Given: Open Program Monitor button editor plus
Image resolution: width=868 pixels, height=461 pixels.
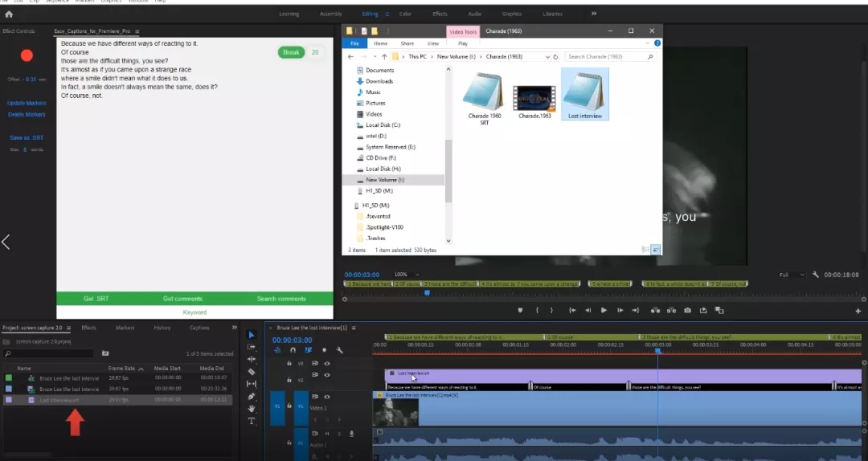Looking at the screenshot, I should pos(858,311).
